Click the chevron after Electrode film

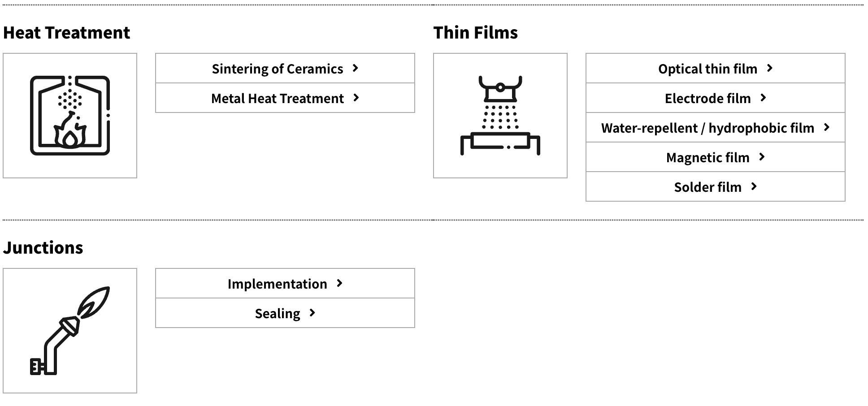click(764, 98)
